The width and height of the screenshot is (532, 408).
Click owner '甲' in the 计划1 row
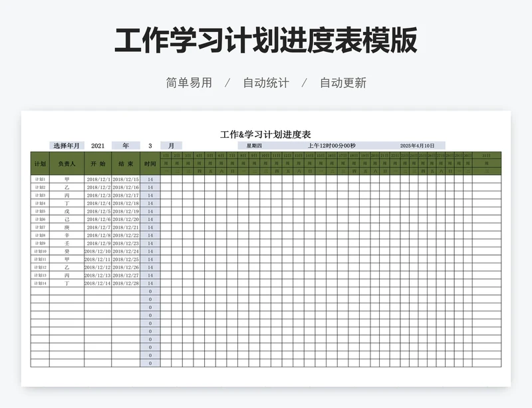[x=67, y=179]
